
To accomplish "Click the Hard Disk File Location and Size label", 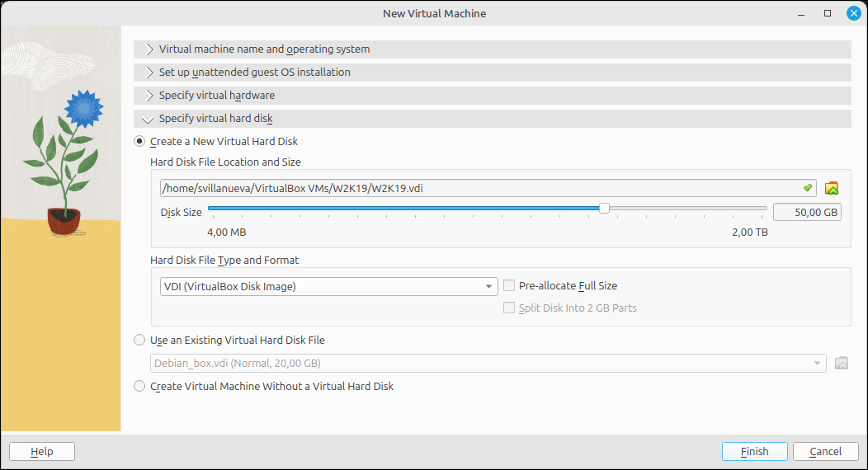I will click(225, 162).
